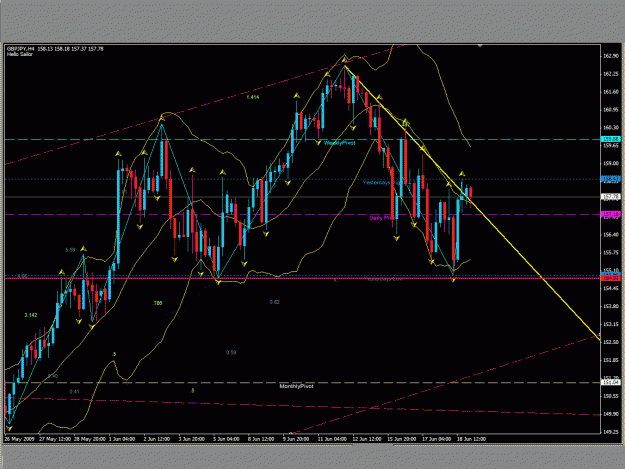625x469 pixels.
Task: Click 156.40 on the price axis
Action: 611,235
